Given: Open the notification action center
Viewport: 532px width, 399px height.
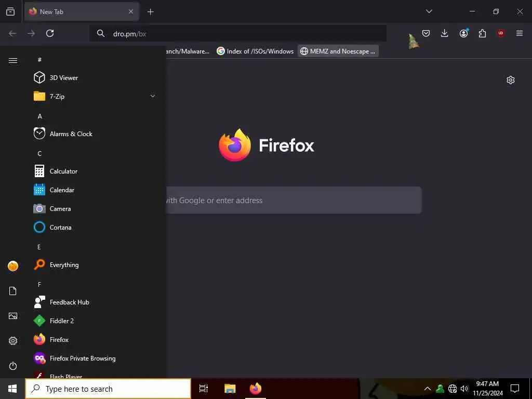Looking at the screenshot, I should tap(515, 389).
